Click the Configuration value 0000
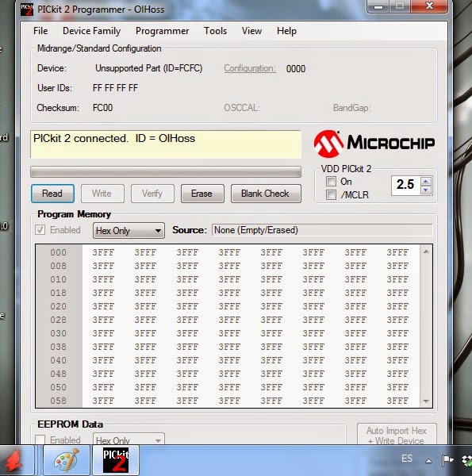 [296, 69]
